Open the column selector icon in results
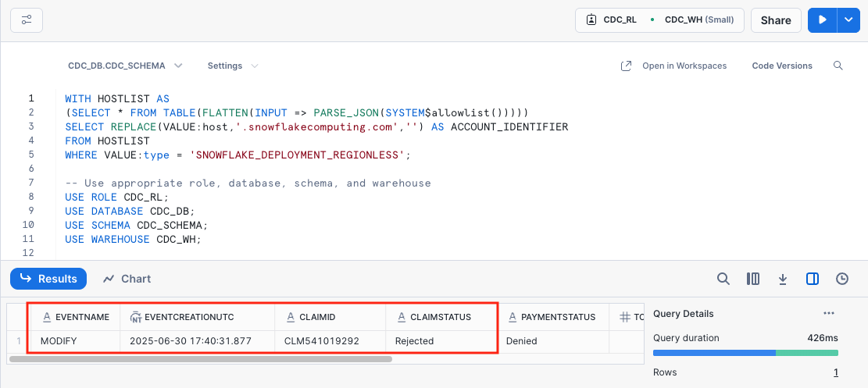 tap(753, 279)
